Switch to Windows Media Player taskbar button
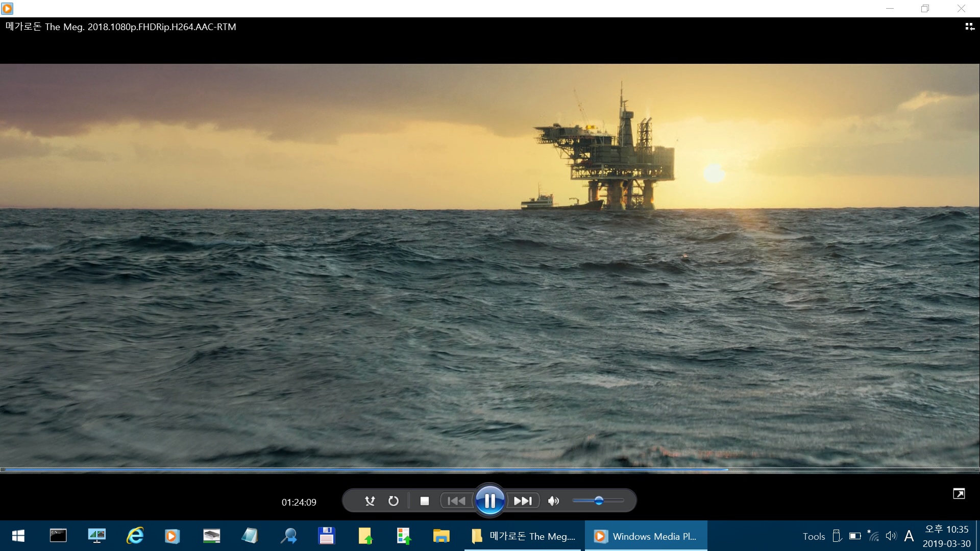The height and width of the screenshot is (551, 980). click(x=646, y=536)
